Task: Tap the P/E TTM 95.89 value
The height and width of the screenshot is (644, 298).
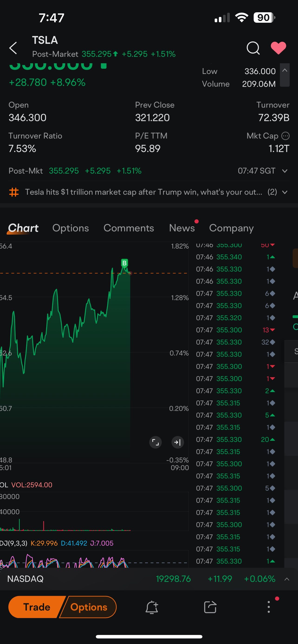Action: (148, 149)
